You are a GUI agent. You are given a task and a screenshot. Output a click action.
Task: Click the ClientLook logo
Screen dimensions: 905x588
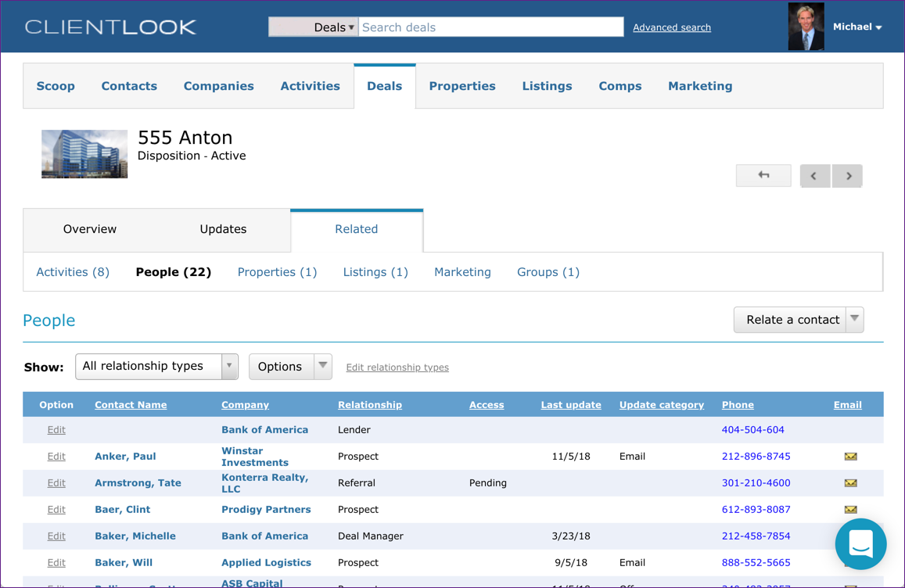pyautogui.click(x=110, y=26)
